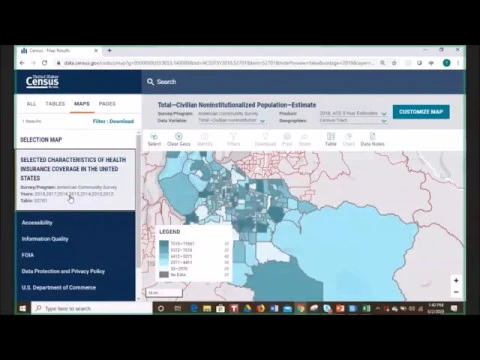Click the Download link in results panel
Image resolution: width=480 pixels, height=360 pixels.
[x=121, y=121]
